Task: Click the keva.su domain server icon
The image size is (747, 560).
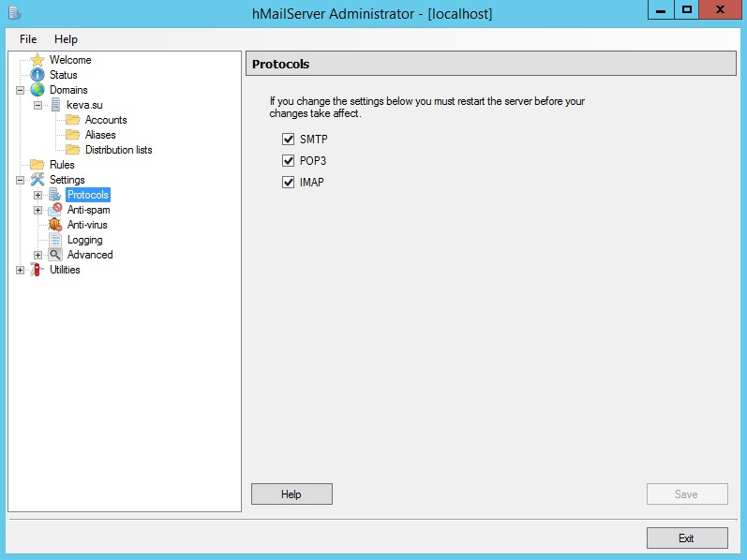Action: [x=55, y=105]
